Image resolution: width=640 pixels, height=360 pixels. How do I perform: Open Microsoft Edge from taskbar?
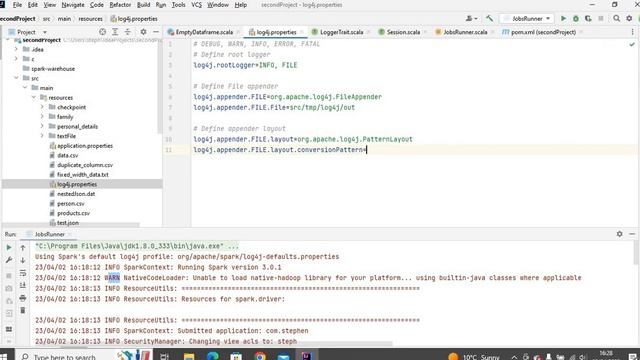212,356
